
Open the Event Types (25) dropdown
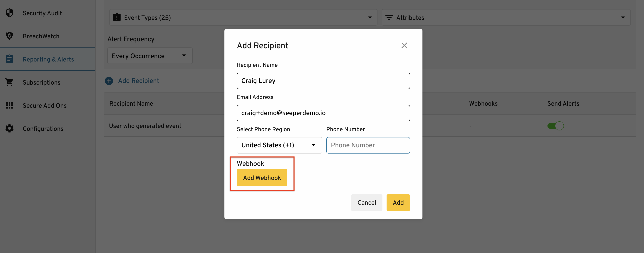click(243, 17)
